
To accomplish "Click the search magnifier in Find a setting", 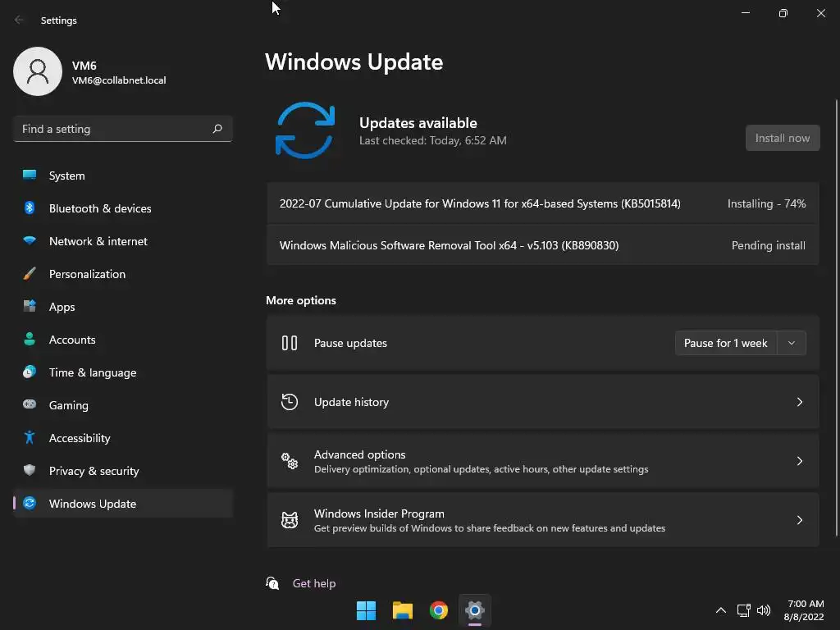I will [217, 129].
